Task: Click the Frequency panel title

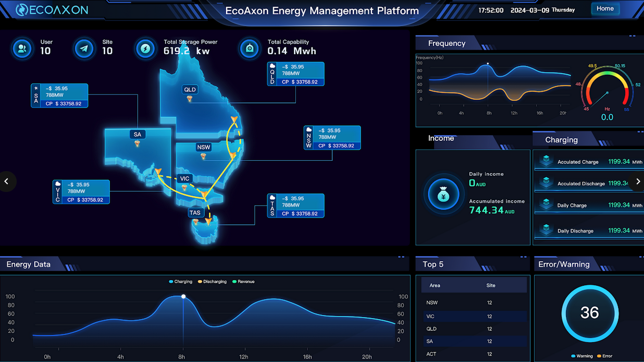Action: pyautogui.click(x=447, y=43)
